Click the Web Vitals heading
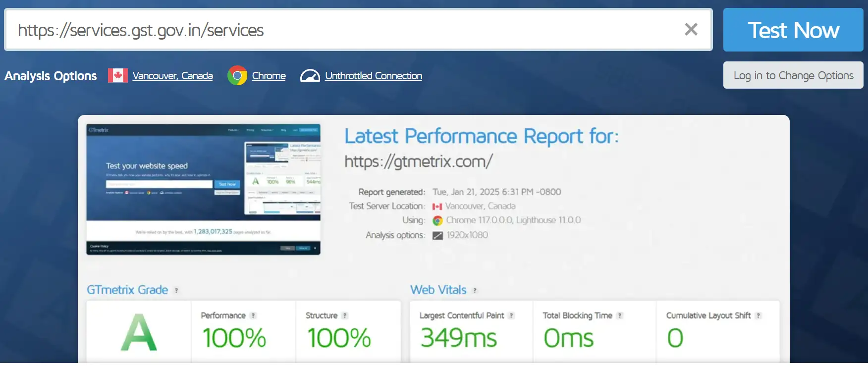868x366 pixels. tap(438, 290)
